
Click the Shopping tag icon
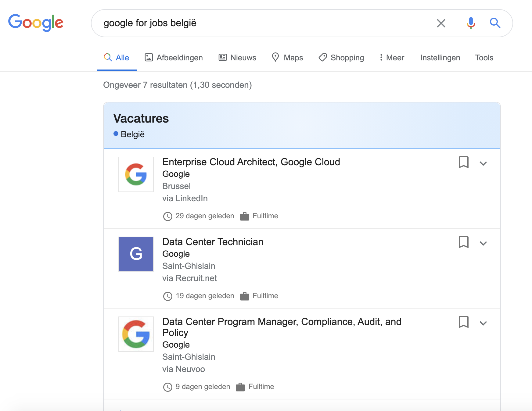click(323, 57)
